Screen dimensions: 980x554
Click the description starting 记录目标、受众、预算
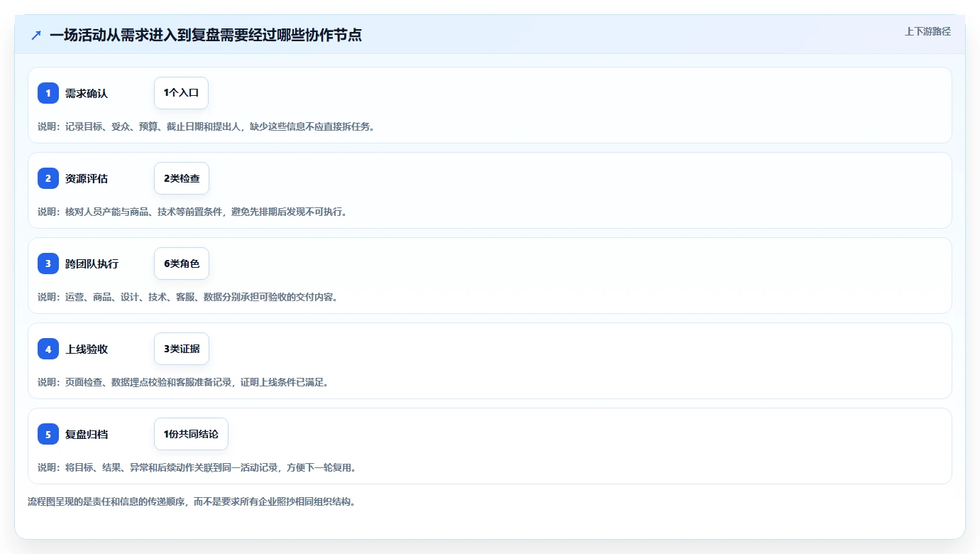(x=206, y=126)
